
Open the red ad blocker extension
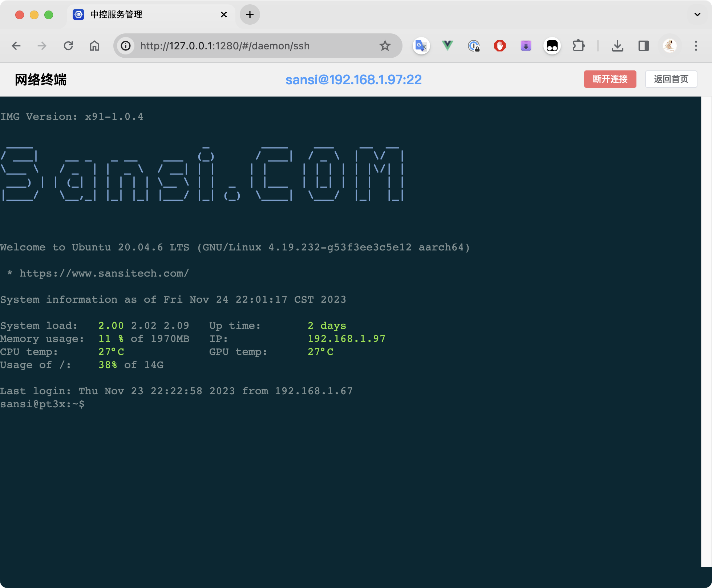click(500, 46)
